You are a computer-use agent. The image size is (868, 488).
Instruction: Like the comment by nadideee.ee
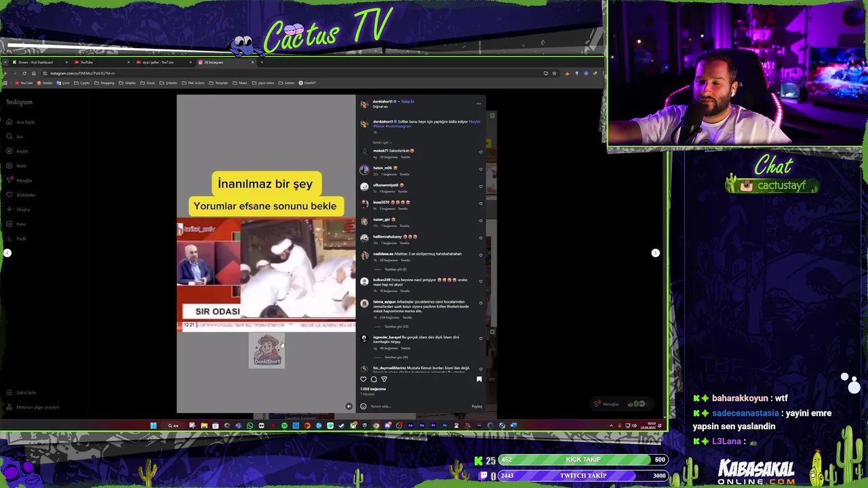(481, 256)
